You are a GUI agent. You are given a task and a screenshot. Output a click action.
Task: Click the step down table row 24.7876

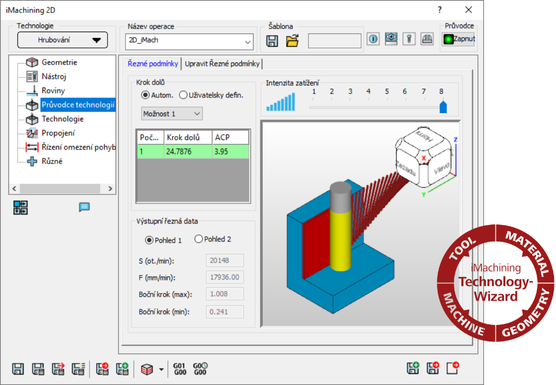193,152
